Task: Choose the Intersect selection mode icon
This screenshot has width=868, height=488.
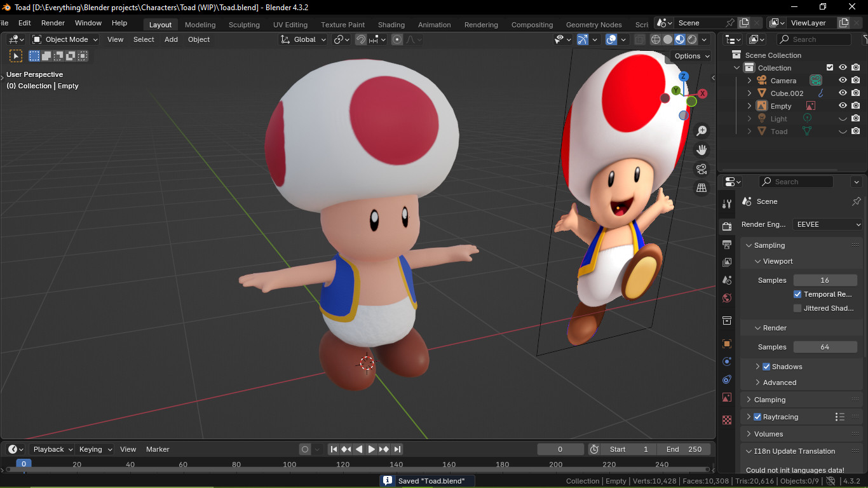Action: tap(83, 56)
